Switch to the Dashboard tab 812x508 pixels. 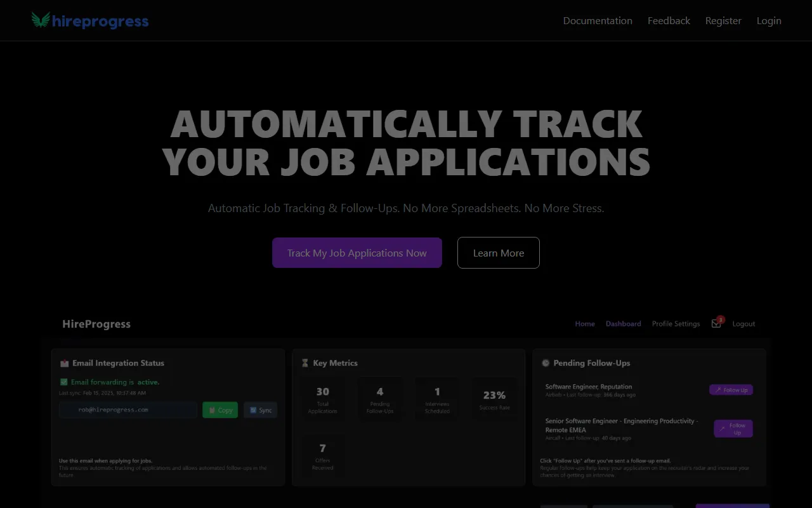point(623,324)
